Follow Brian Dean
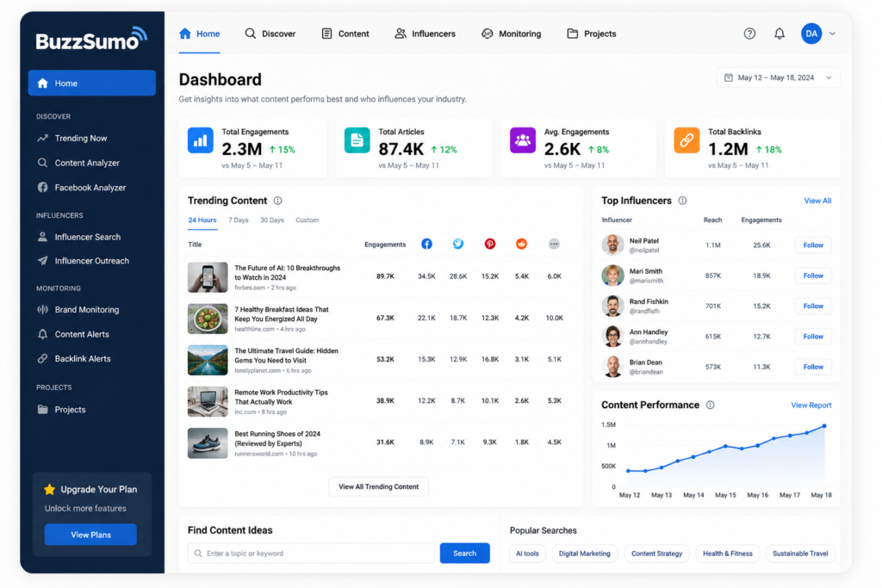Viewport: 882px width, 588px height. tap(813, 367)
